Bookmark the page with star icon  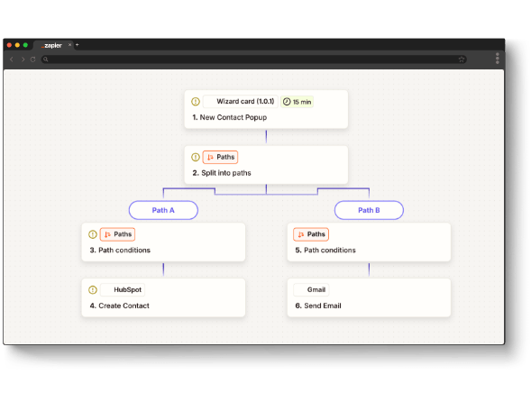point(462,59)
